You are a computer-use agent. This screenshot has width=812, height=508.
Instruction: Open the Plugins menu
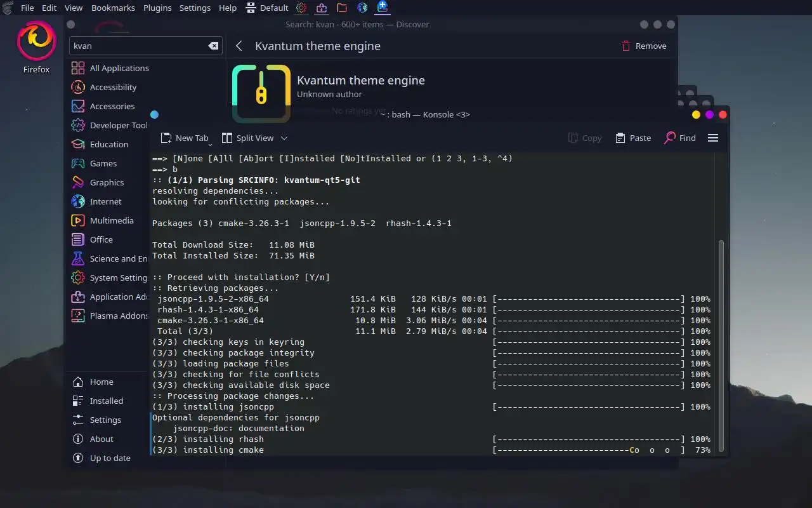(157, 8)
